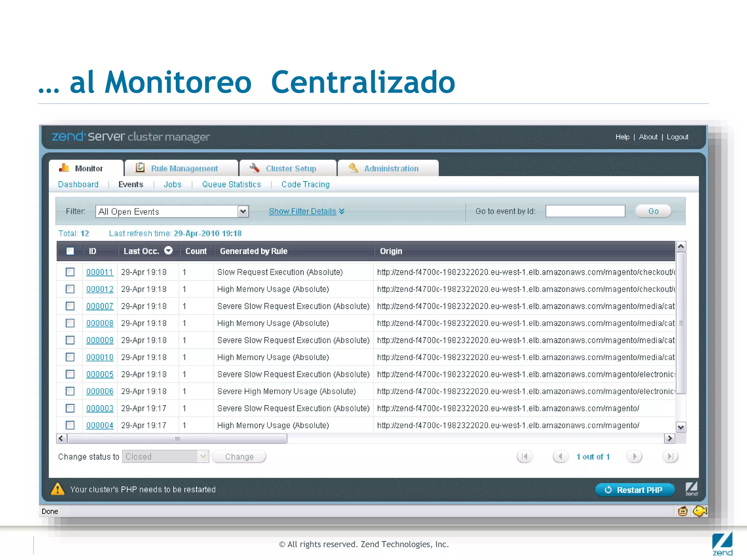This screenshot has width=747, height=560.
Task: Go to last page of events
Action: [x=670, y=456]
